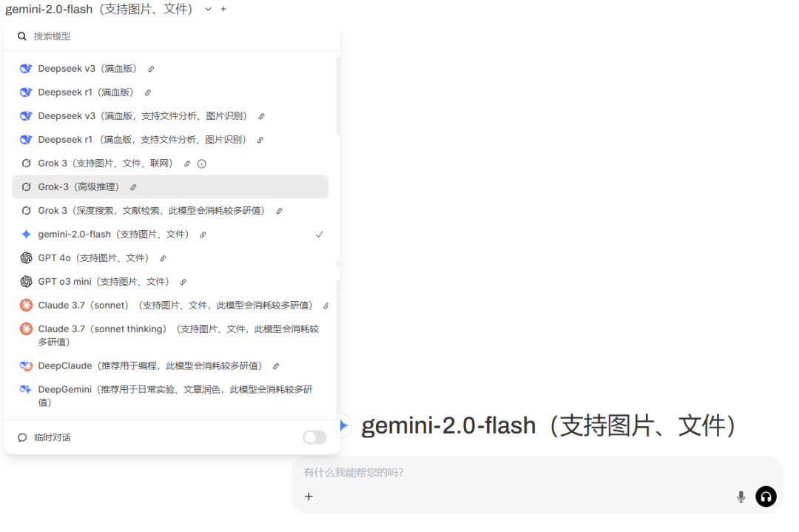Viewport: 799px width, 532px height.
Task: Copy link icon for Grok 3 深度搜索
Action: point(279,211)
